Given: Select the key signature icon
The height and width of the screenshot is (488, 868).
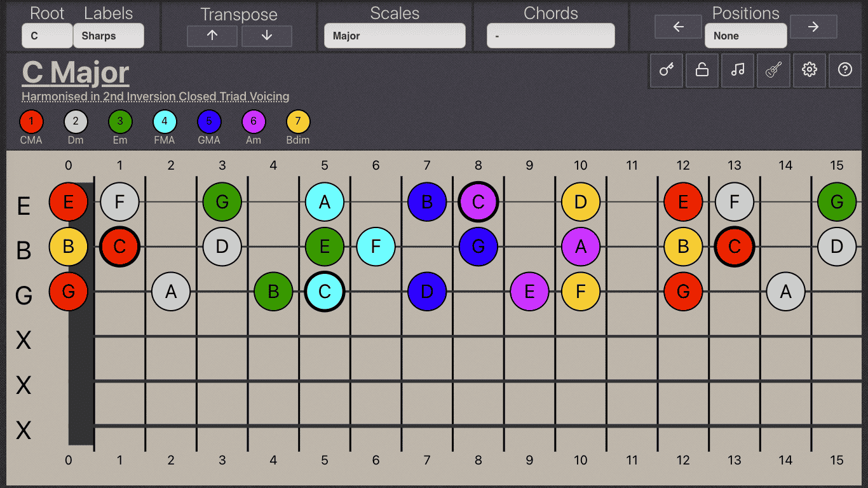Looking at the screenshot, I should [666, 71].
